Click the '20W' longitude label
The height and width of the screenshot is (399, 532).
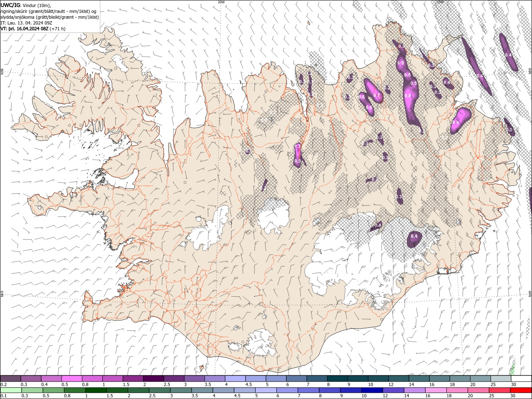(x=221, y=2)
